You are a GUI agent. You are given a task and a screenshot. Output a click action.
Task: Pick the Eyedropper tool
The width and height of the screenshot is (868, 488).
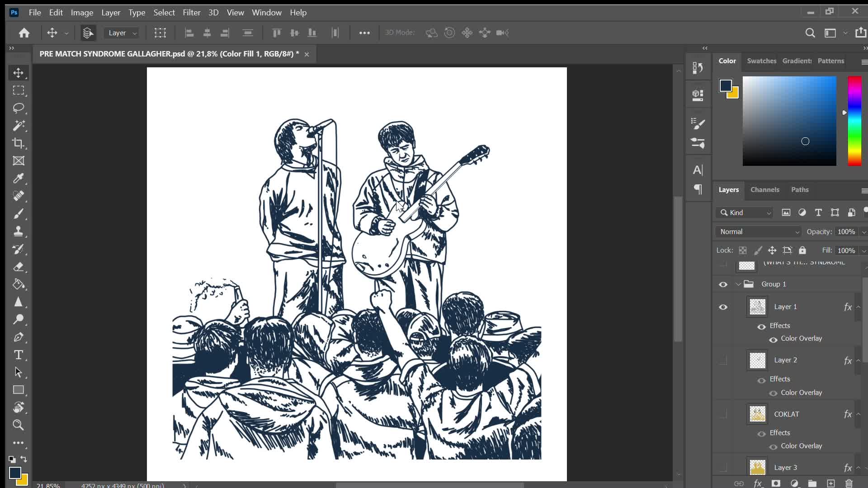(19, 178)
